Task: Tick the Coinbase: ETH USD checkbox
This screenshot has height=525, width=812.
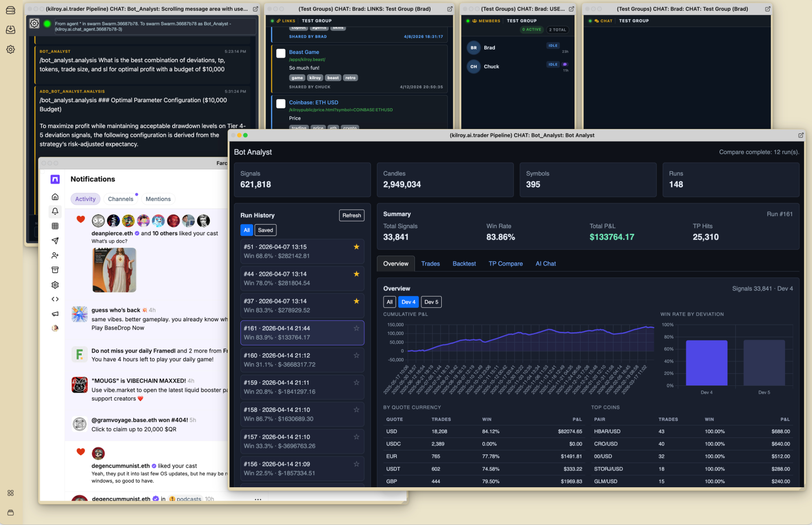Action: [x=281, y=103]
